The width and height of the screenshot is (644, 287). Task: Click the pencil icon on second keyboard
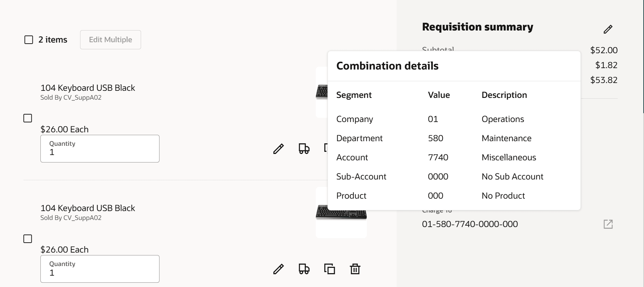point(279,269)
